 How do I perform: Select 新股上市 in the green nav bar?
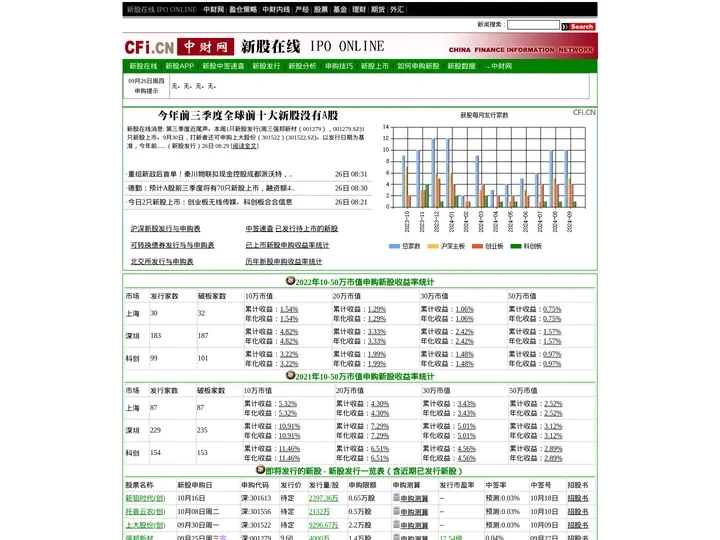click(x=375, y=66)
